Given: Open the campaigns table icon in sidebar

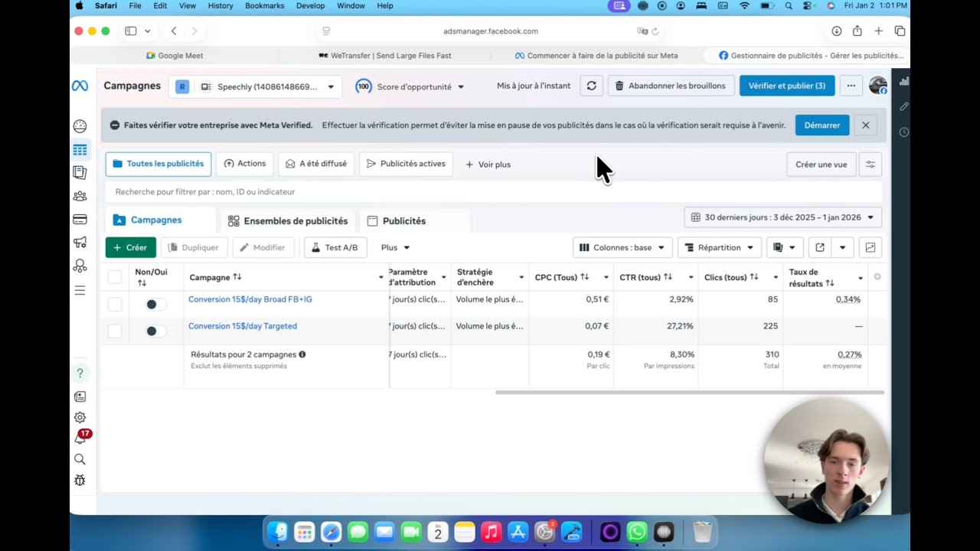Looking at the screenshot, I should [80, 150].
